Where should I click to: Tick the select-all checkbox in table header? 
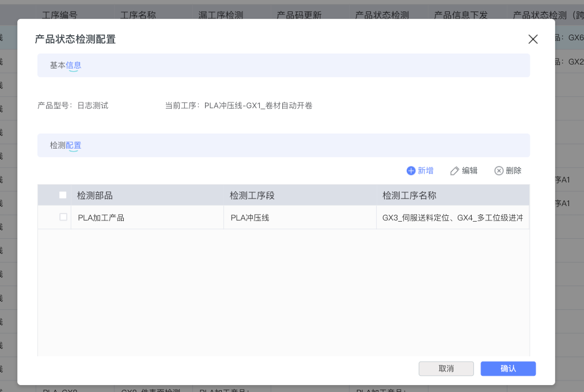(x=63, y=195)
